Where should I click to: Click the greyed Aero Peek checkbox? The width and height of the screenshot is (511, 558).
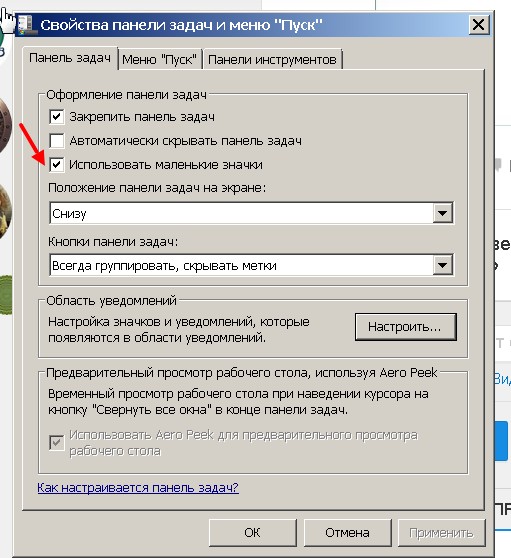[57, 442]
